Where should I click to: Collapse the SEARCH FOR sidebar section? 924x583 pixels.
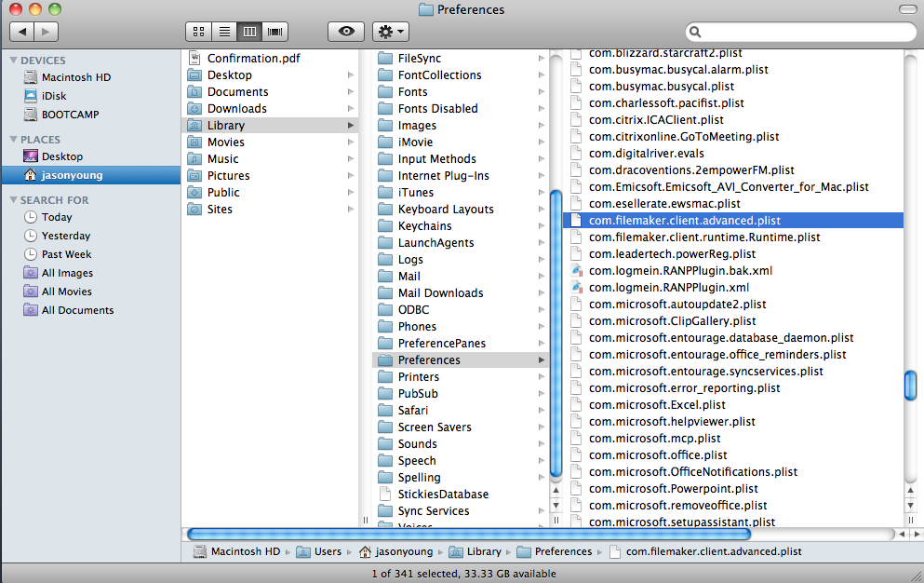(x=13, y=200)
